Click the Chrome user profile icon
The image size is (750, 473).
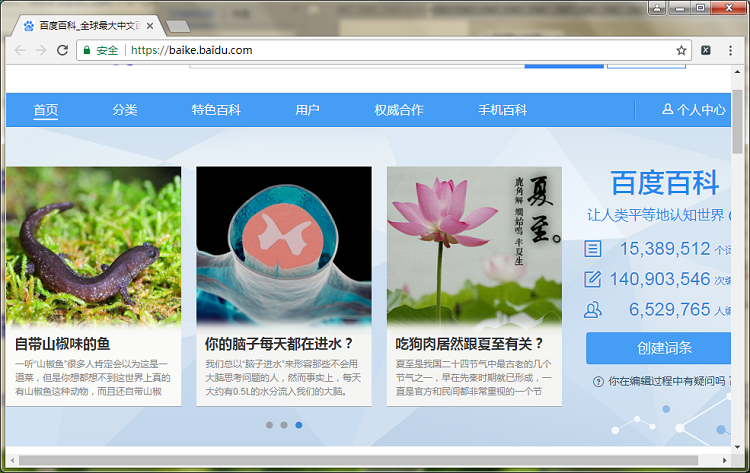(x=657, y=8)
